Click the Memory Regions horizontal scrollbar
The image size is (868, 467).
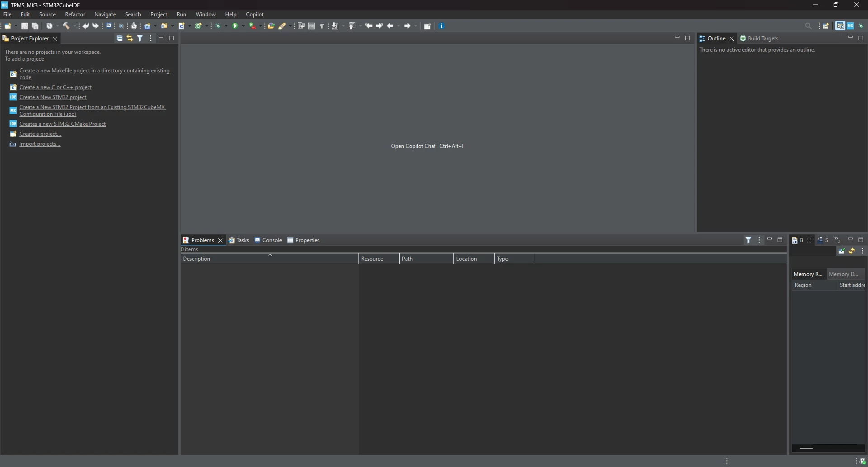tap(828, 448)
